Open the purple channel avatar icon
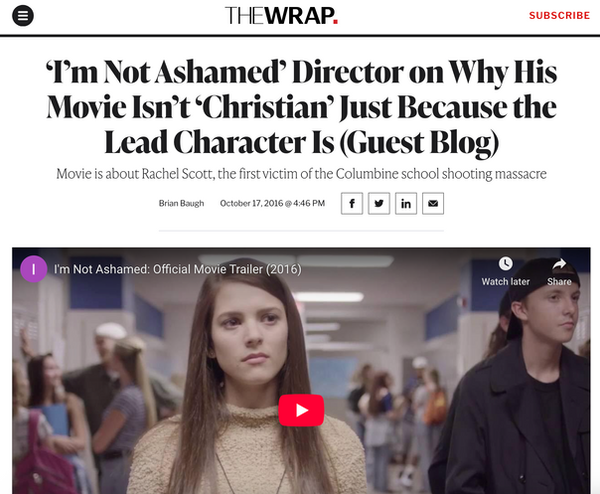This screenshot has height=494, width=600. [x=34, y=269]
